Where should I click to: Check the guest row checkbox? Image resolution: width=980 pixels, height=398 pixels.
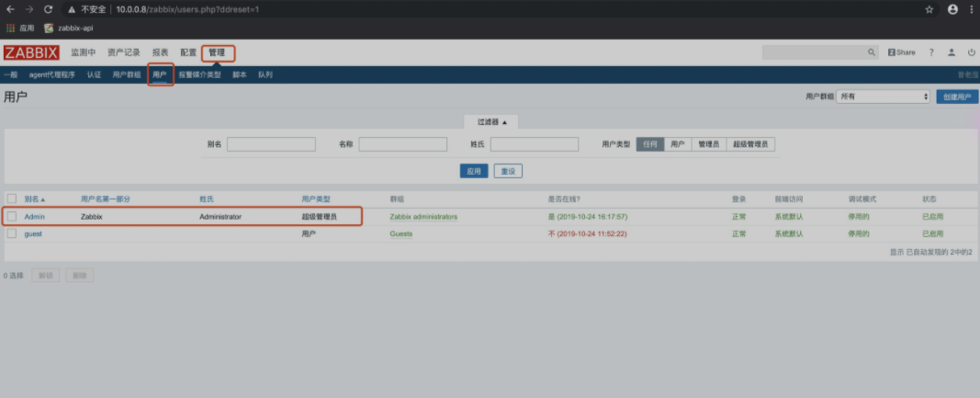tap(12, 233)
